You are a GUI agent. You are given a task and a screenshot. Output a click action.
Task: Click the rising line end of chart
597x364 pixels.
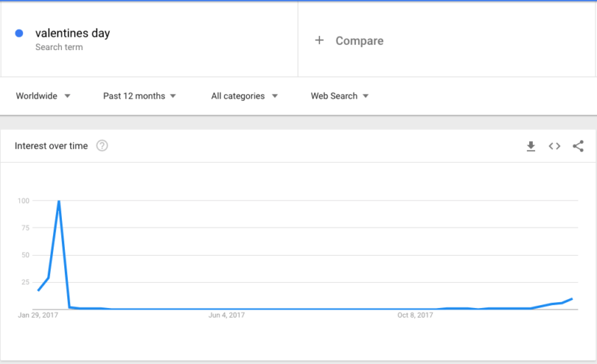(x=572, y=299)
